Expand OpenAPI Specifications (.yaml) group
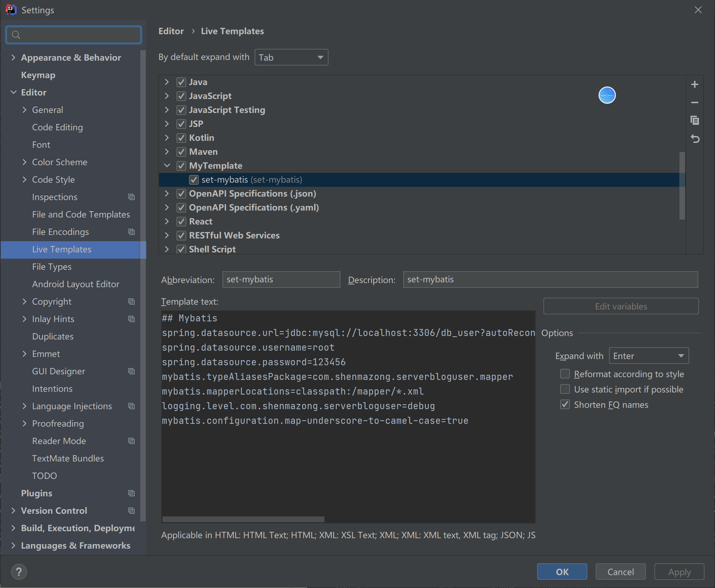Screen dimensions: 715x588 pyautogui.click(x=167, y=207)
